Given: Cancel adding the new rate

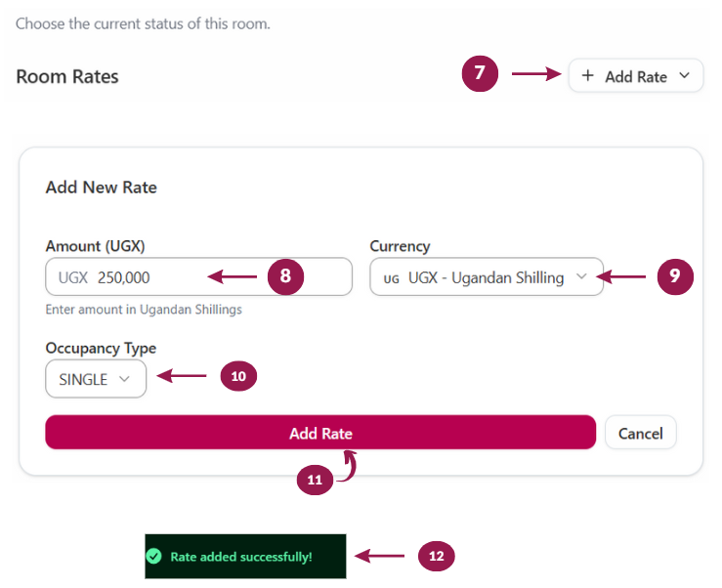Looking at the screenshot, I should 641,433.
